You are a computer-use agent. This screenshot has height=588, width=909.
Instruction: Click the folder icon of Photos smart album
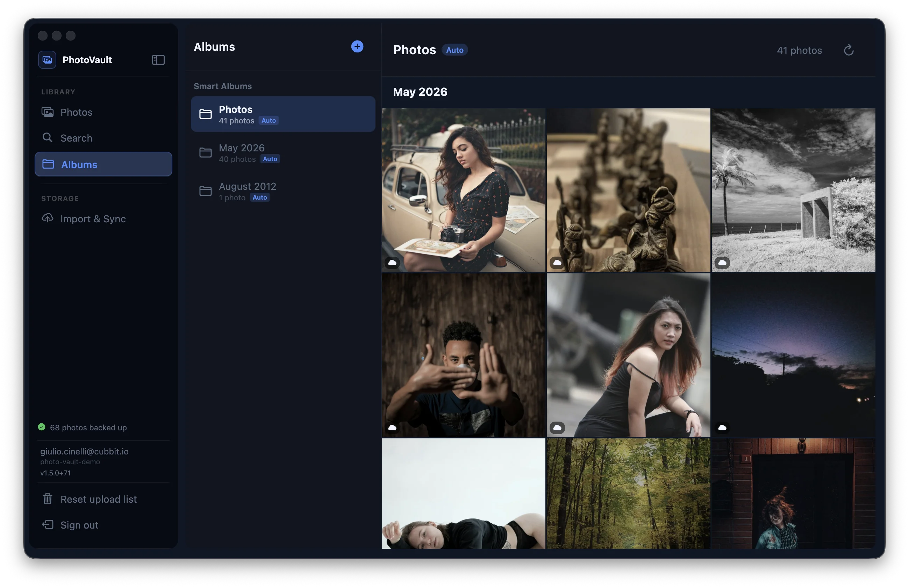(x=205, y=114)
